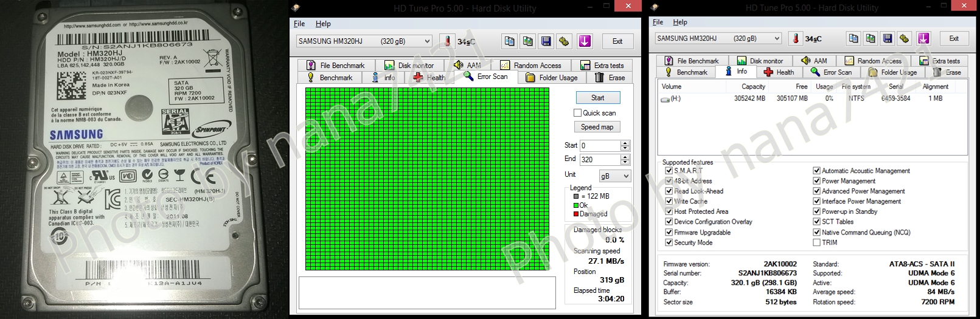980x319 pixels.
Task: Open the Erase tab in the Error Scan window
Action: click(x=610, y=78)
